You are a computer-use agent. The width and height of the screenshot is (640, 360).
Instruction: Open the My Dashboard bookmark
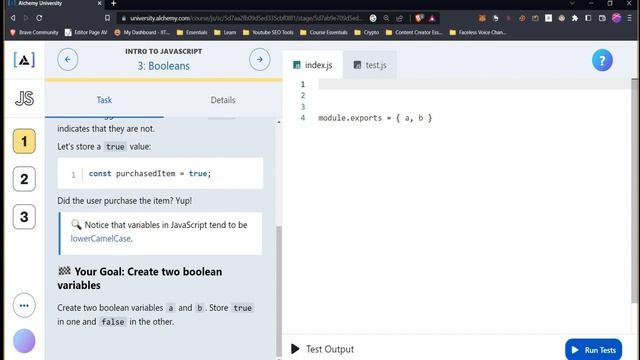(x=142, y=32)
